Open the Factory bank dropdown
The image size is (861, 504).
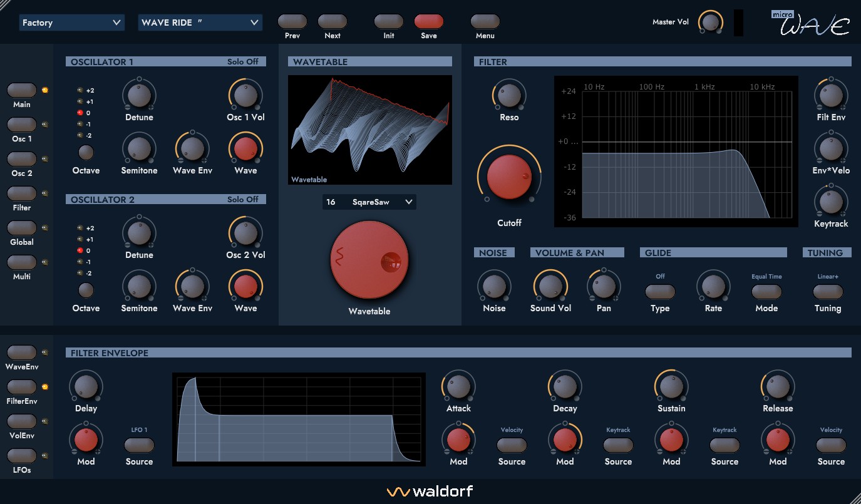click(71, 23)
